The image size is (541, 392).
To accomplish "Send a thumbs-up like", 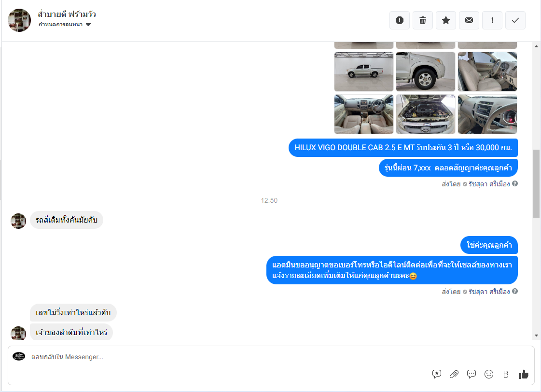I will (524, 374).
